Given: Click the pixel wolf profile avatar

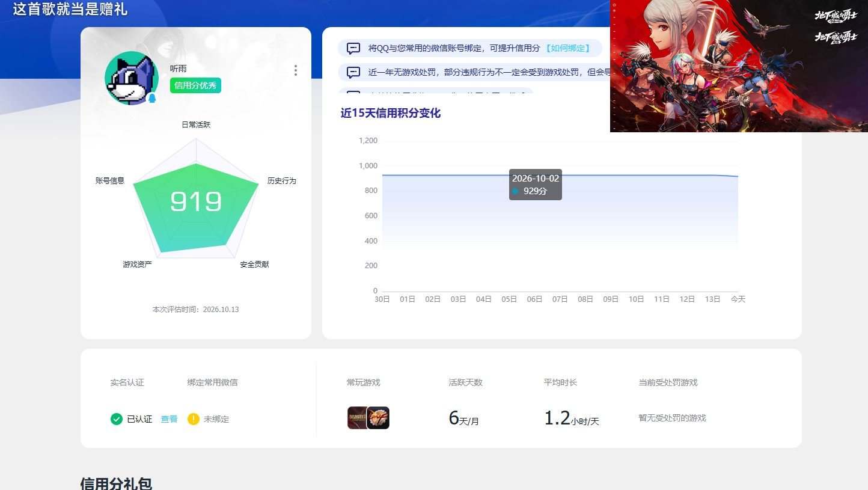Looking at the screenshot, I should (132, 78).
